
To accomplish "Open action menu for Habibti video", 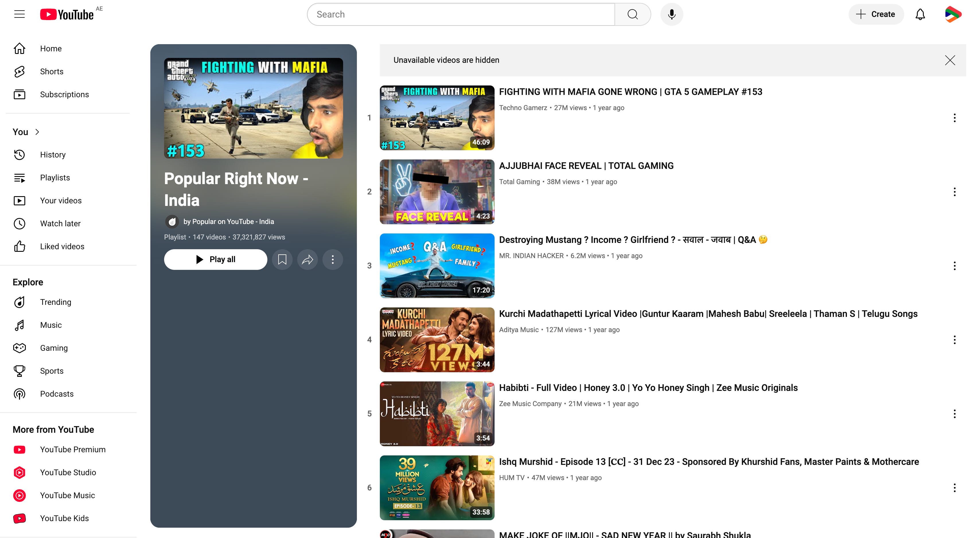I will click(954, 414).
